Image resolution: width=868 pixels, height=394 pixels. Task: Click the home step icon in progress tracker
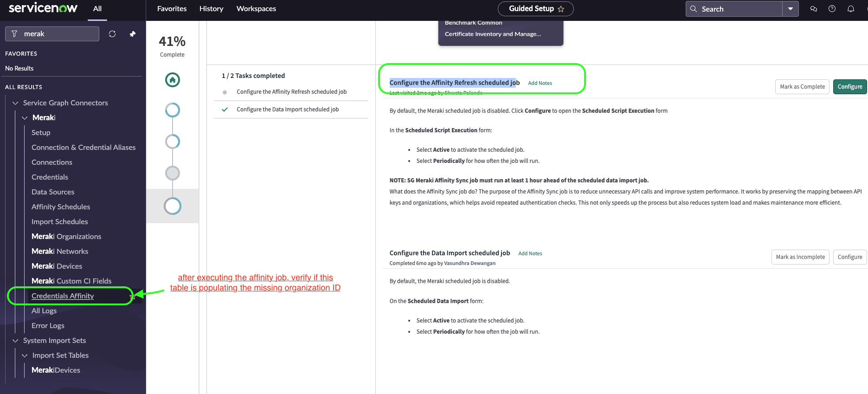click(173, 80)
